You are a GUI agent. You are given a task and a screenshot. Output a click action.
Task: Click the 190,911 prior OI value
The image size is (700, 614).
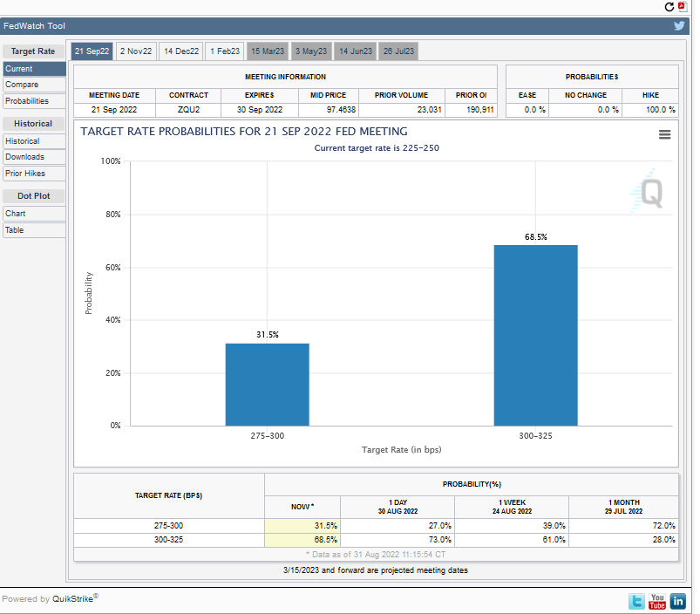tap(480, 109)
